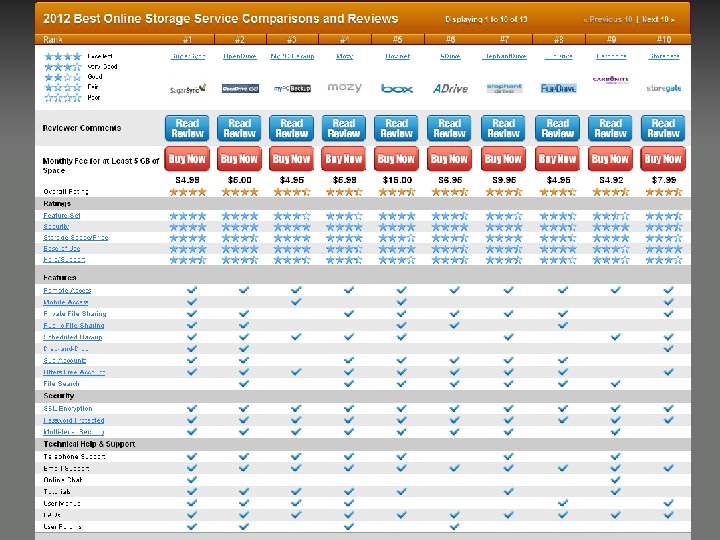Buy Now for rank #8 FlipDrive
The image size is (720, 540).
pos(557,158)
